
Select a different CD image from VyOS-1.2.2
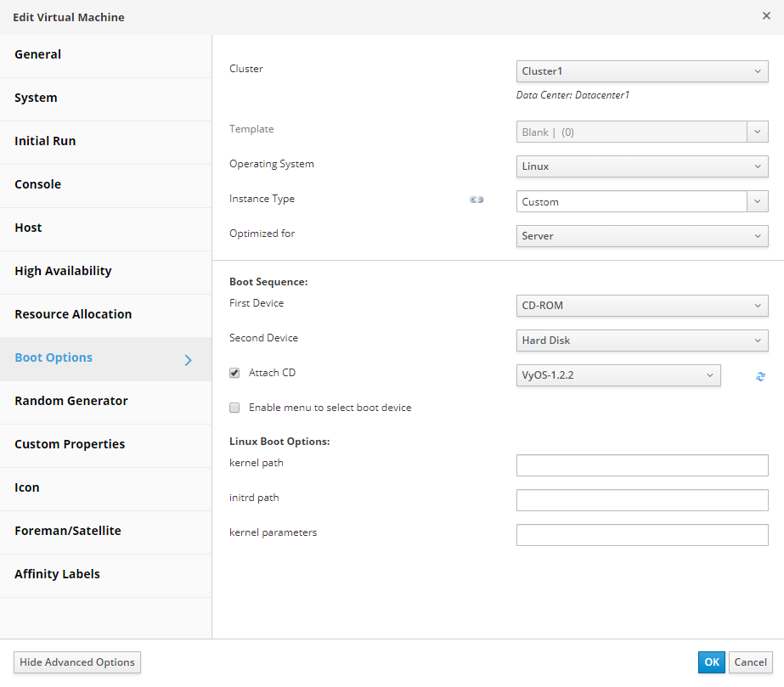618,375
